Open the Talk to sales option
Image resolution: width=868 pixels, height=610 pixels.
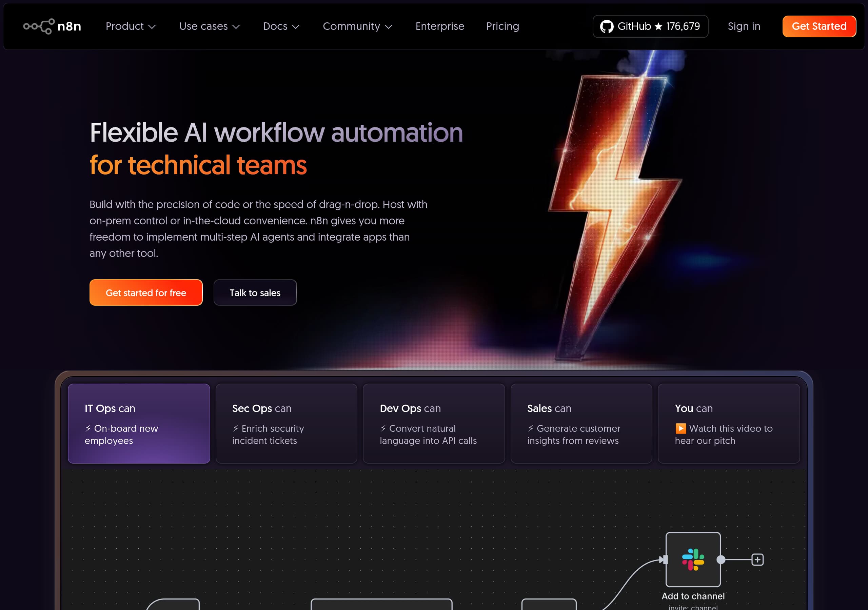(x=255, y=292)
